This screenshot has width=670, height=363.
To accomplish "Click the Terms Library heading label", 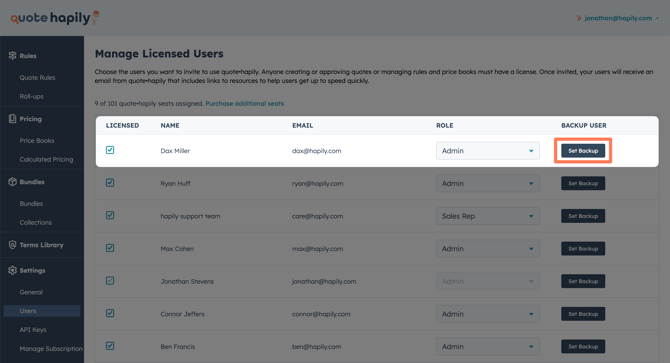I will tap(41, 245).
